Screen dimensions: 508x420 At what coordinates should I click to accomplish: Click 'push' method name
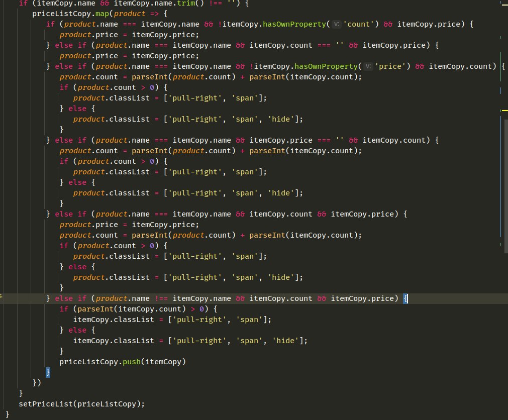point(132,362)
